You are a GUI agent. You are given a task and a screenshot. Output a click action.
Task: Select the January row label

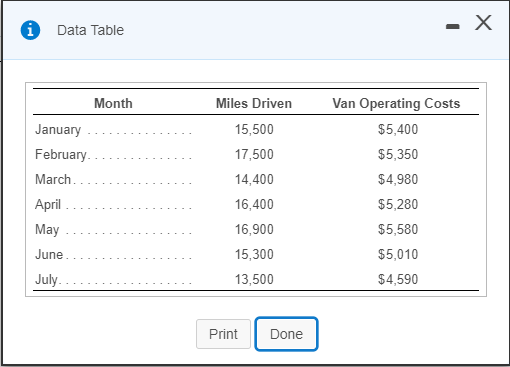coord(58,130)
